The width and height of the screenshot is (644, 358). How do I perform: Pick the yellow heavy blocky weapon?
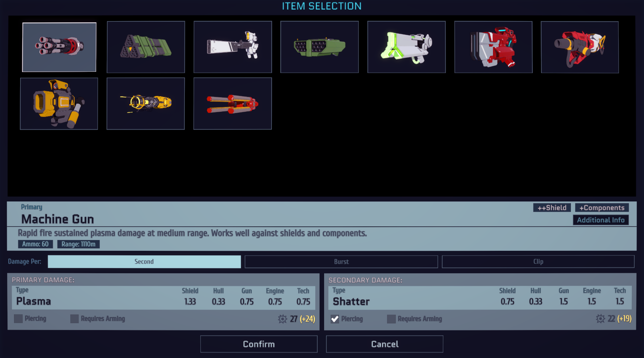coord(59,104)
